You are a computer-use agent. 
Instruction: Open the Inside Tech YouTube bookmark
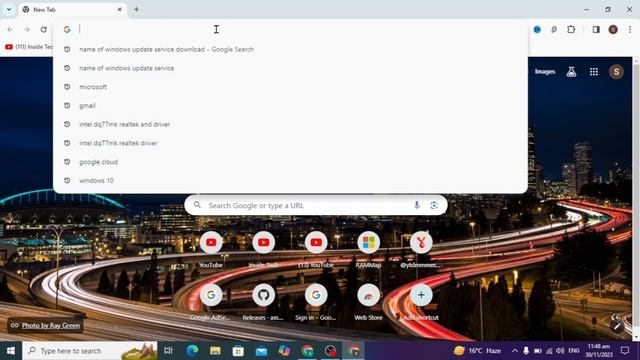29,47
